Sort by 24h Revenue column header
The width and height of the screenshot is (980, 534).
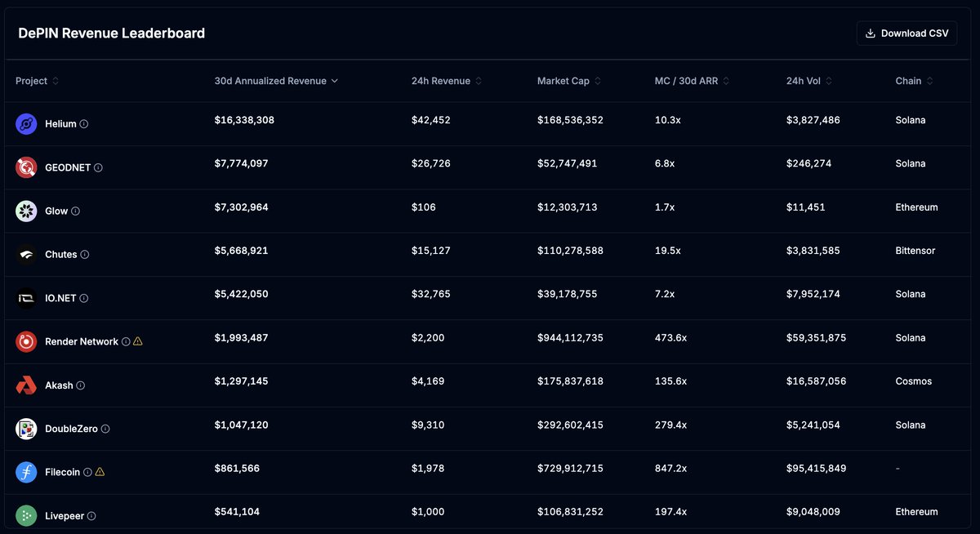tap(447, 81)
